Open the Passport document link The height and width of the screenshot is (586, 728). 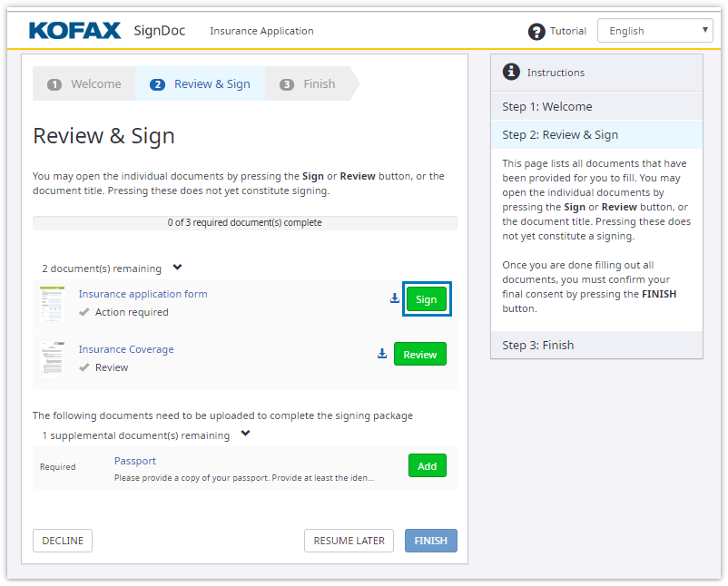(x=135, y=461)
